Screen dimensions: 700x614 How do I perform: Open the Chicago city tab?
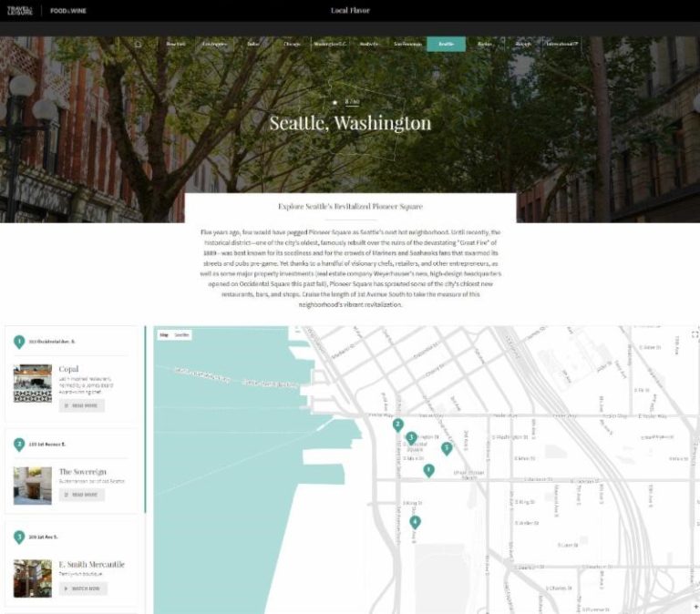pos(292,44)
